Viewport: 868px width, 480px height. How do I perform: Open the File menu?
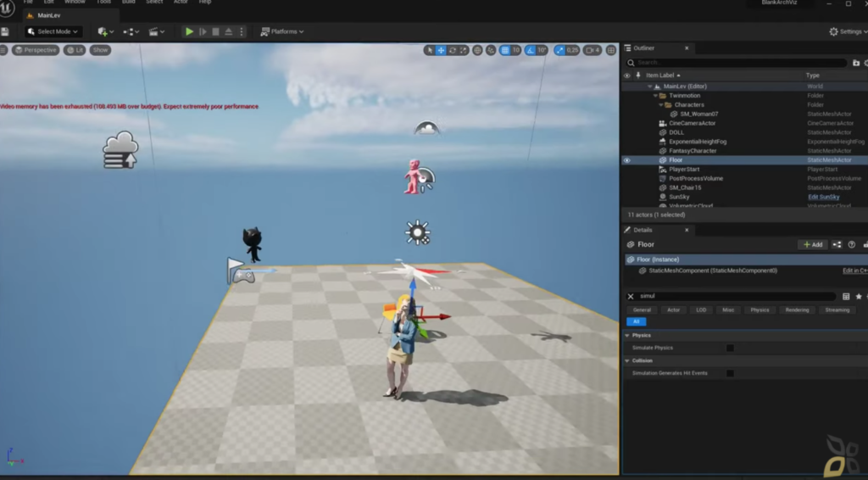coord(28,3)
